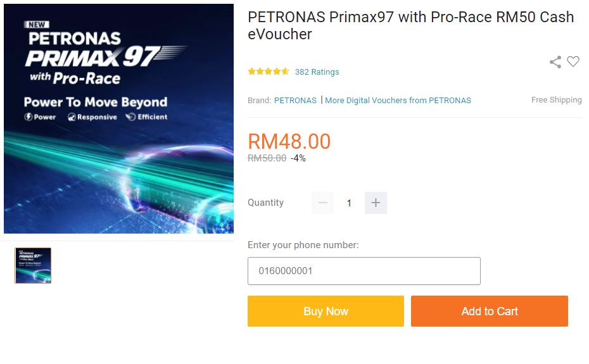589x364 pixels.
Task: Click the large Primax 97 product image
Action: tap(118, 118)
